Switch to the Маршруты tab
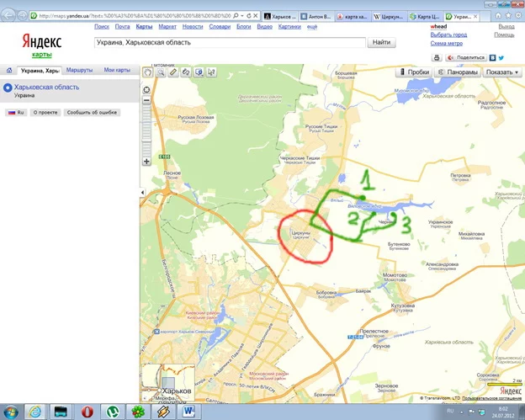This screenshot has width=525, height=420. [80, 70]
